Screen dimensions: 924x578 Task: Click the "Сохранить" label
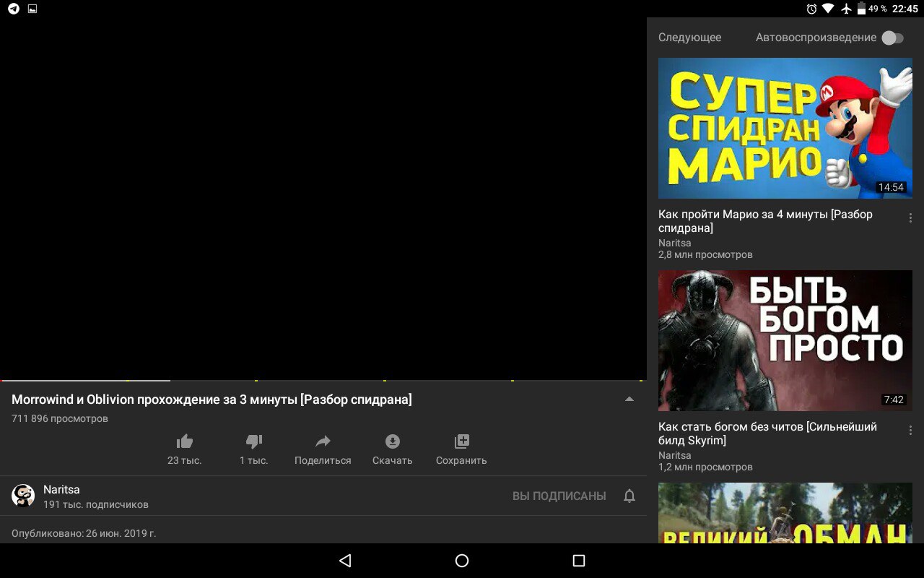pyautogui.click(x=461, y=460)
